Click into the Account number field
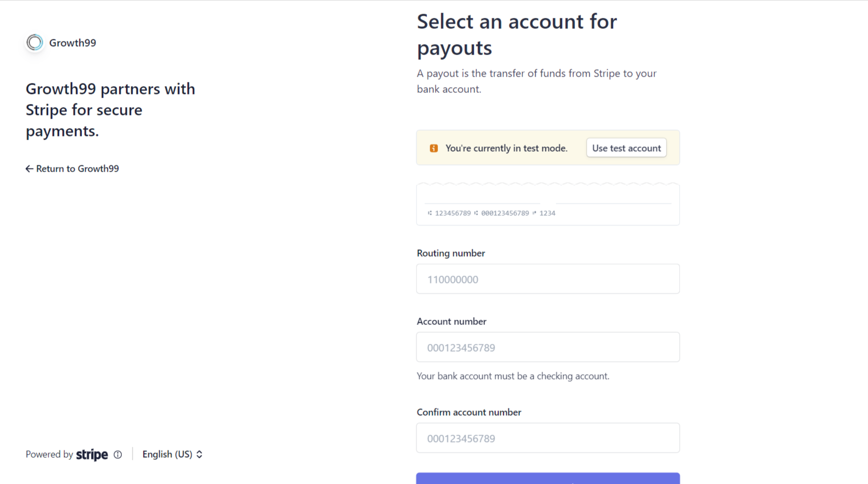Screen dimensions: 868x484 [x=548, y=347]
